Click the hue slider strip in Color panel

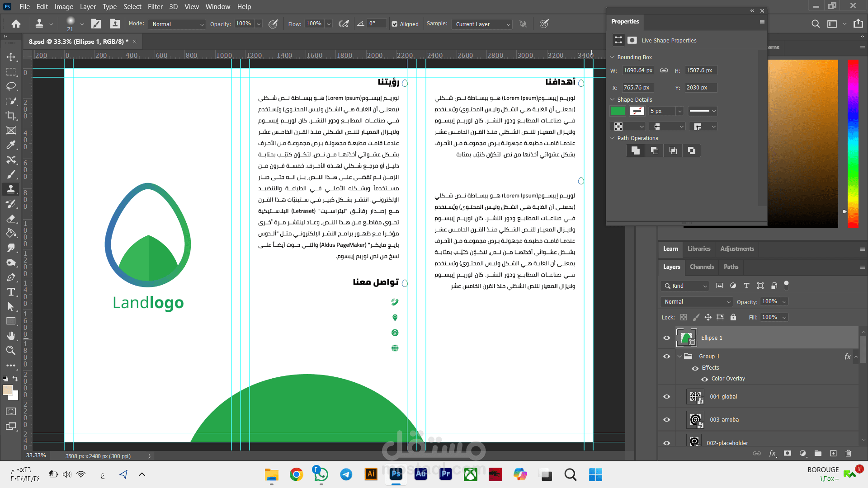853,143
